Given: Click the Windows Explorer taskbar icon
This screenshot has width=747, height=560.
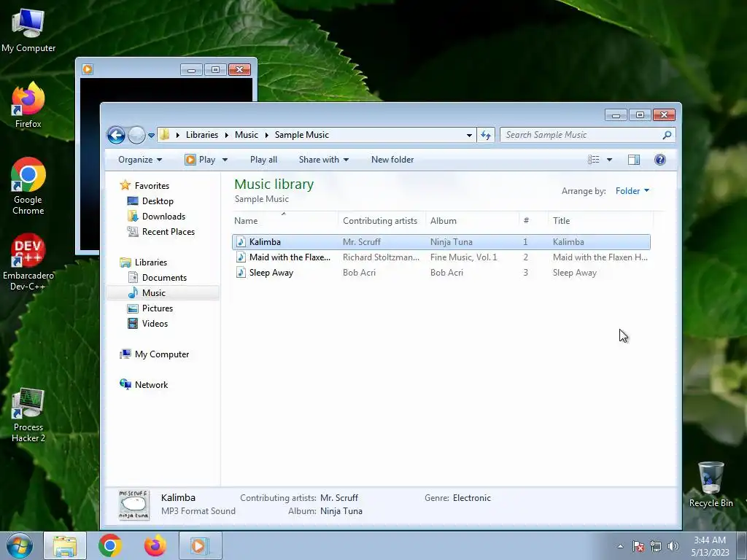Looking at the screenshot, I should 65,545.
